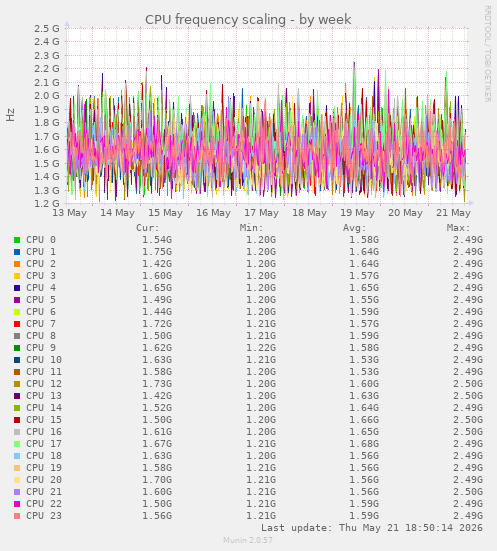Click the graph title 'CPU frequency scaling - by week'
Screen dimensions: 497x551
(x=248, y=20)
